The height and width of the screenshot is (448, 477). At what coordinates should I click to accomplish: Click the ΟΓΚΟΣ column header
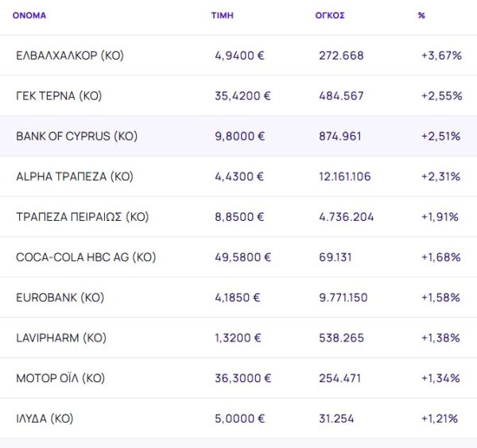(330, 16)
